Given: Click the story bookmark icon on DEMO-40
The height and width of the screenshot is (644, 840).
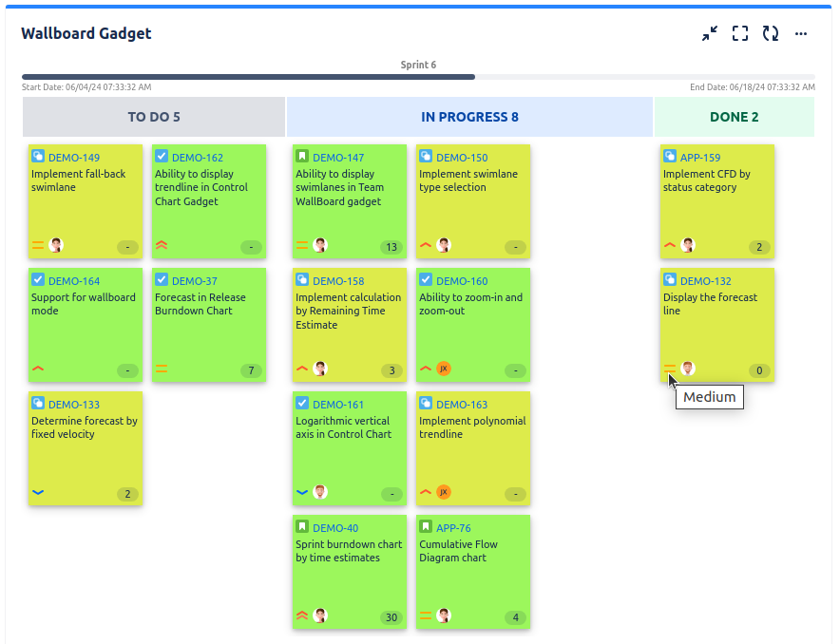Looking at the screenshot, I should tap(302, 527).
